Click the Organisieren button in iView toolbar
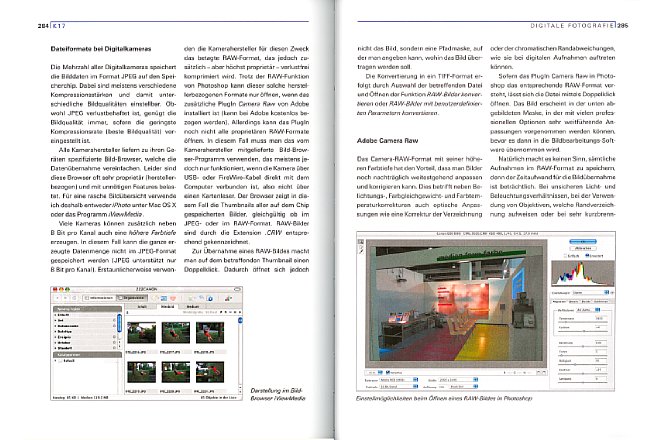 click(132, 298)
